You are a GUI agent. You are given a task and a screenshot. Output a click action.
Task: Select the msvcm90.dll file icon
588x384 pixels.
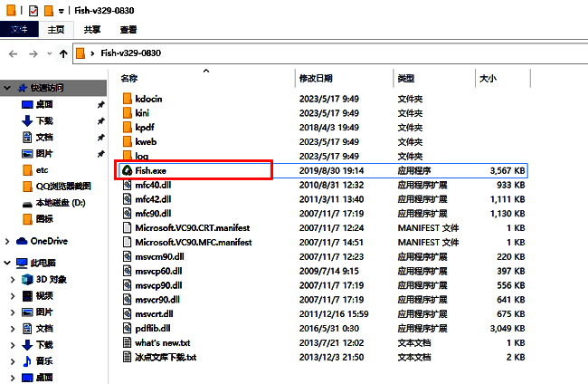(x=128, y=256)
